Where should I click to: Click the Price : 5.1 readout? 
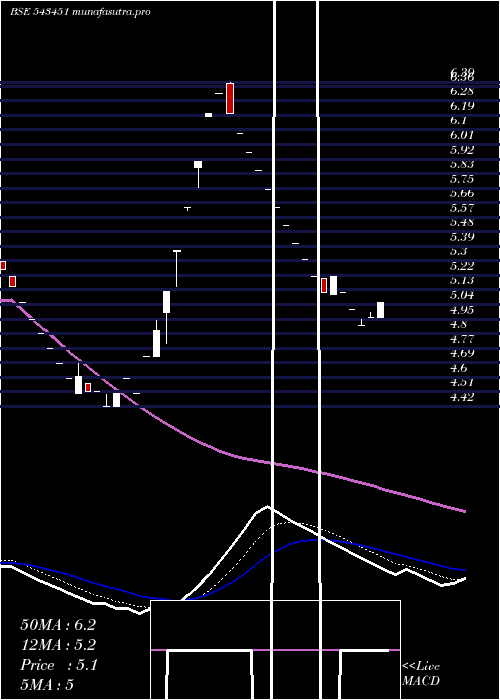[59, 665]
